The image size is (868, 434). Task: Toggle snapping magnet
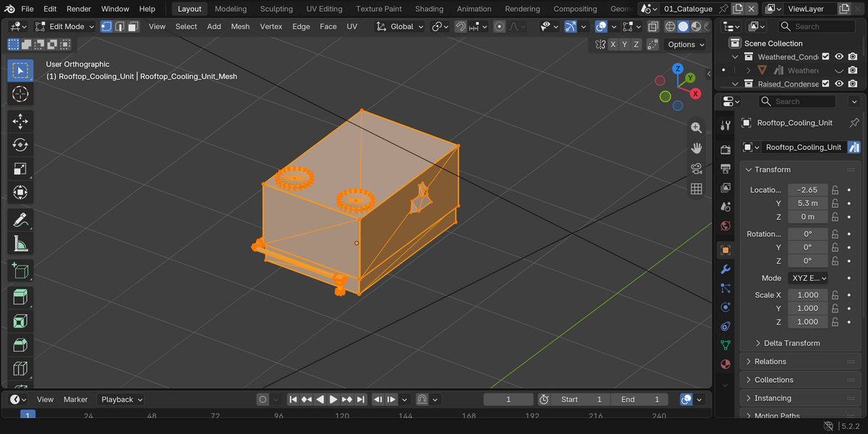pos(461,26)
